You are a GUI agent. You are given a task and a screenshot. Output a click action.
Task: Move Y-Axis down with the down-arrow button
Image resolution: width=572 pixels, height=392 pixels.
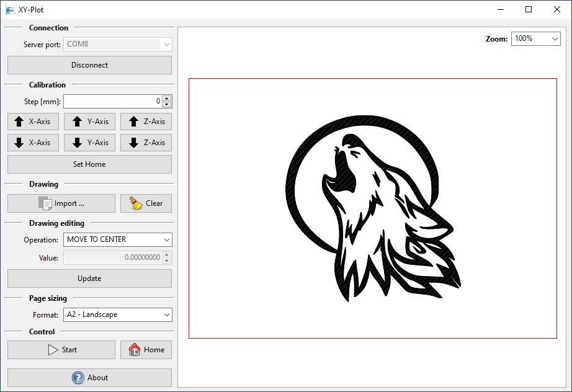(x=89, y=143)
